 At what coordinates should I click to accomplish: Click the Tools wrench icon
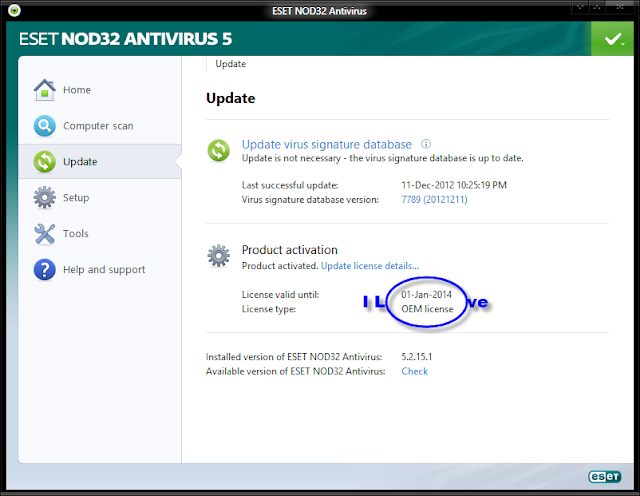coord(44,234)
